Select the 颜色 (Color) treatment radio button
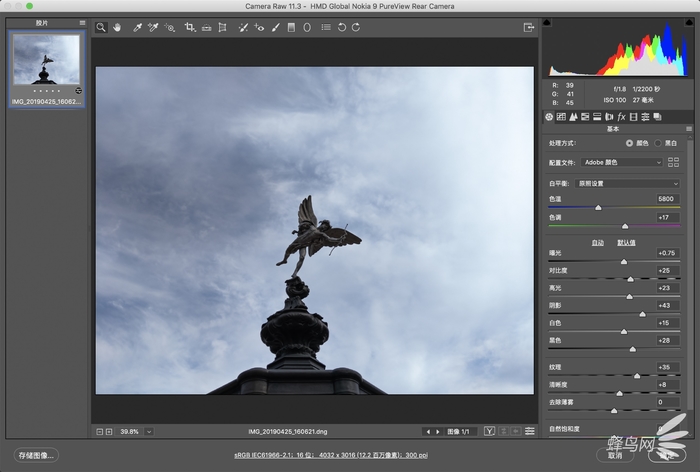Screen dimensions: 700x472 point(629,144)
